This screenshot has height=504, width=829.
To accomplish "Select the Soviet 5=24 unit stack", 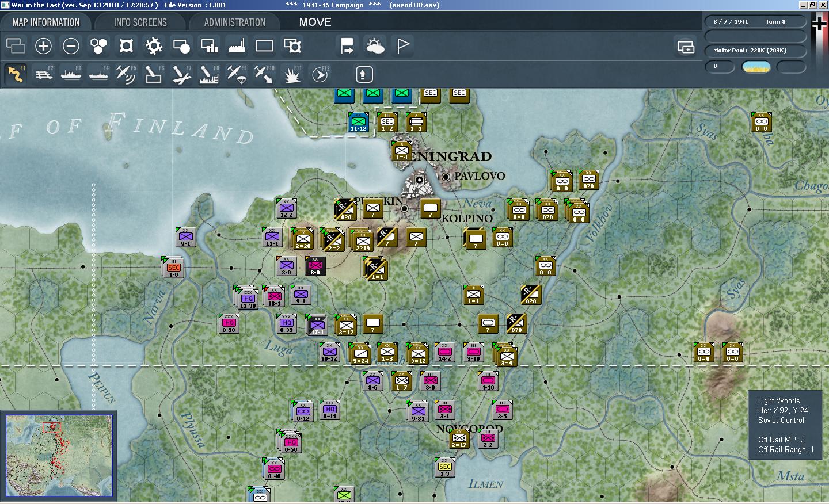I will [x=360, y=354].
